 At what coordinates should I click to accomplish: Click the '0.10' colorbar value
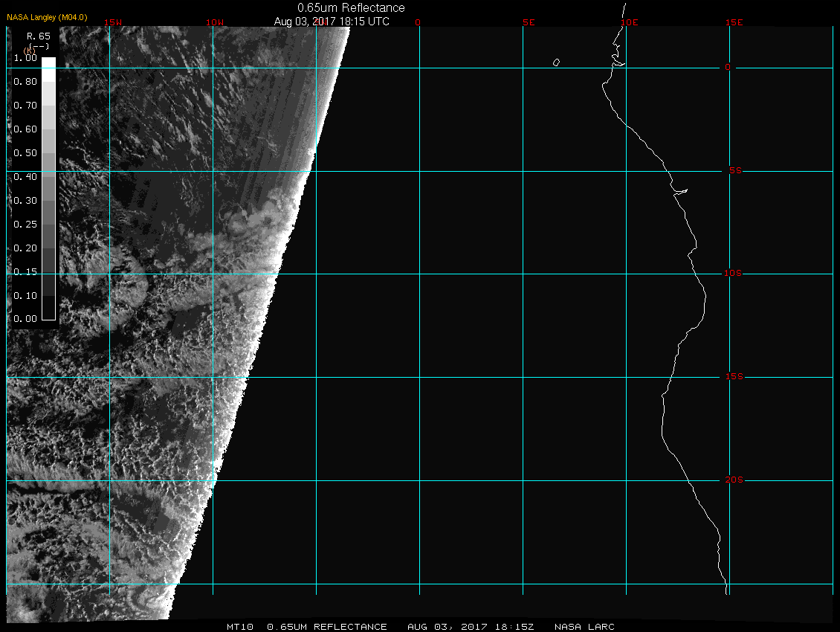pyautogui.click(x=25, y=295)
